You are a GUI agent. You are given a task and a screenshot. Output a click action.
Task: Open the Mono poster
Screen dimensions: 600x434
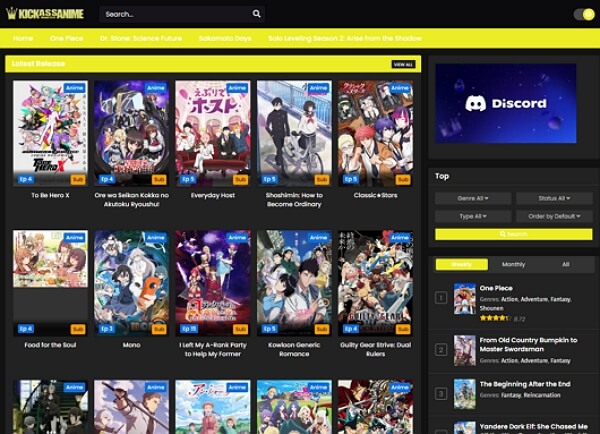[x=131, y=283]
